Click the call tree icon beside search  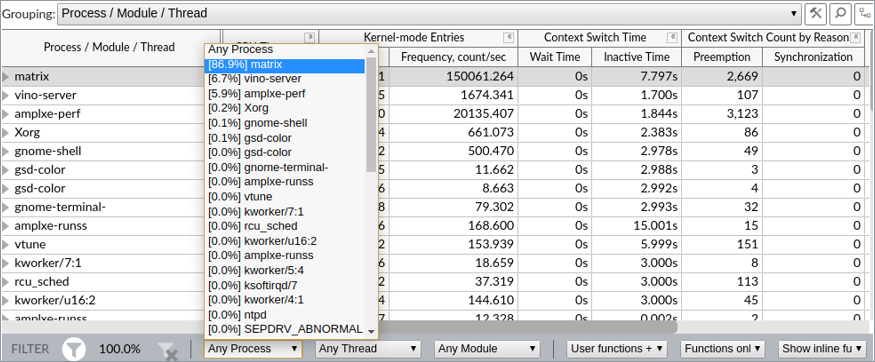coord(864,13)
